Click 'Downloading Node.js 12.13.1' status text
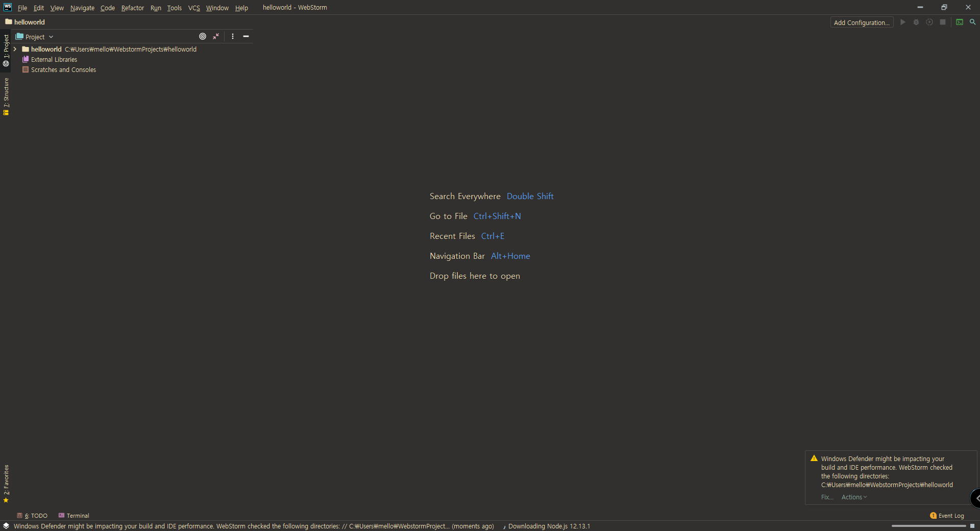The height and width of the screenshot is (531, 980). [x=549, y=526]
